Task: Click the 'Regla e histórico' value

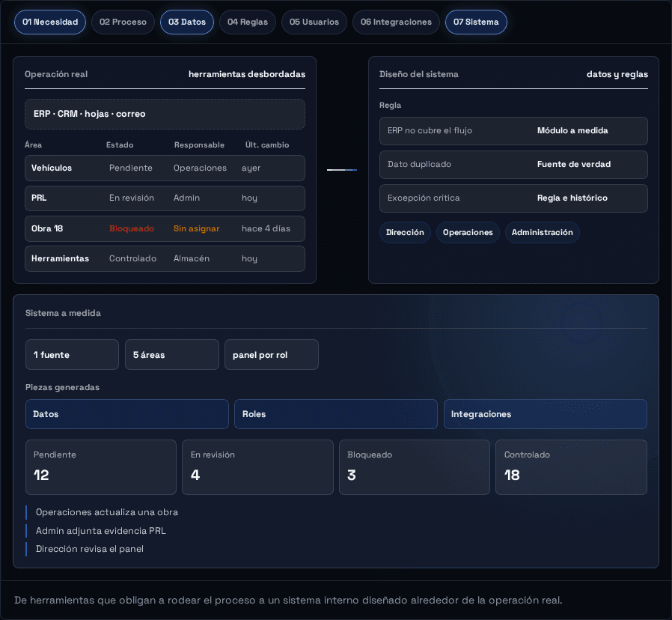Action: pyautogui.click(x=572, y=198)
